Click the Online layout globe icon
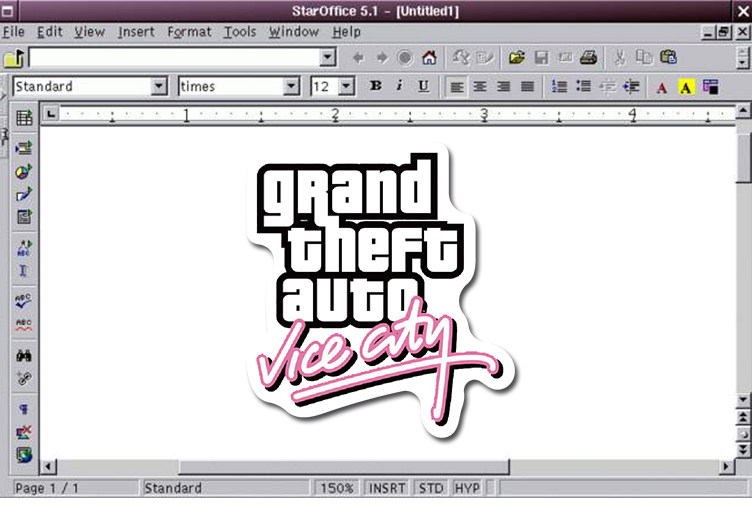 tap(24, 454)
